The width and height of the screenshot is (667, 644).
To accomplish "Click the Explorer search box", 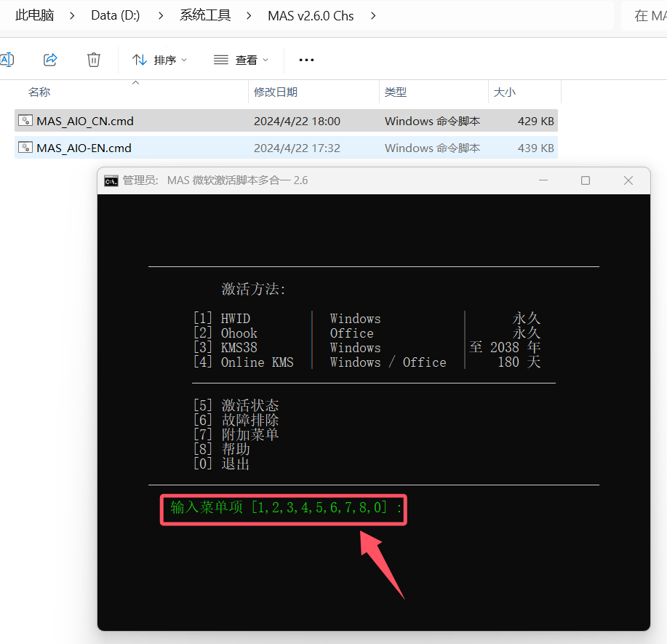I will 644,16.
